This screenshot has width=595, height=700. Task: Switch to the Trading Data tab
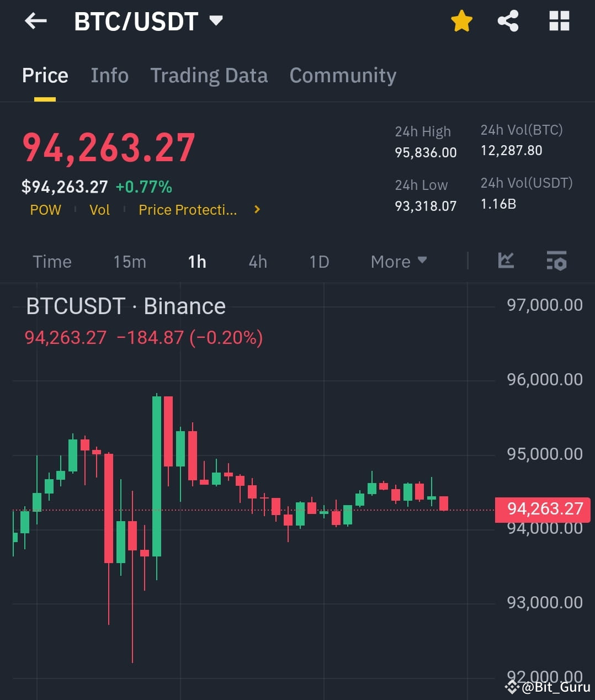pyautogui.click(x=209, y=76)
